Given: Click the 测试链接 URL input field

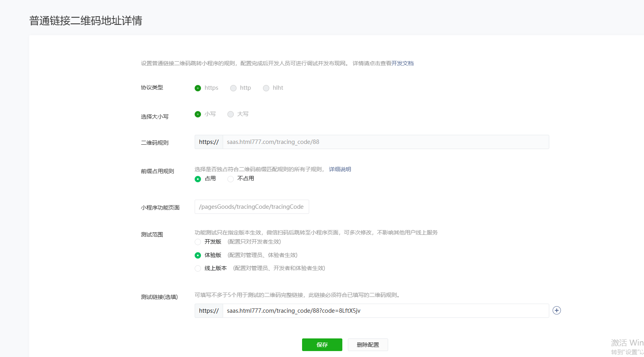Looking at the screenshot, I should [385, 311].
